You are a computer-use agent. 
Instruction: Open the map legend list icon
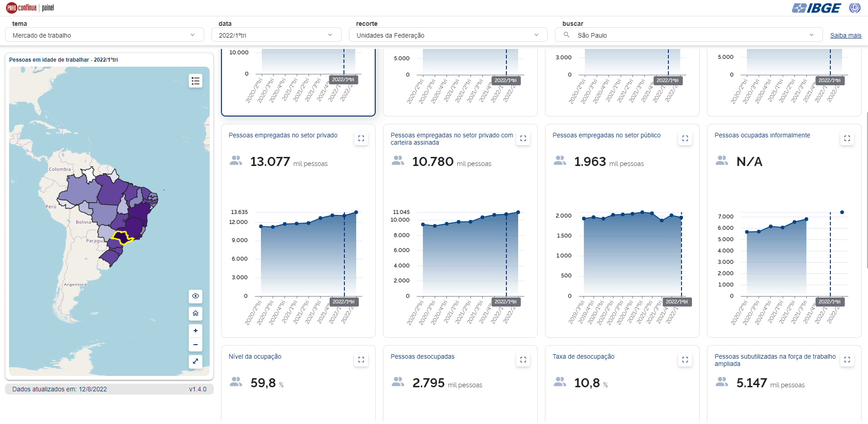click(x=196, y=81)
